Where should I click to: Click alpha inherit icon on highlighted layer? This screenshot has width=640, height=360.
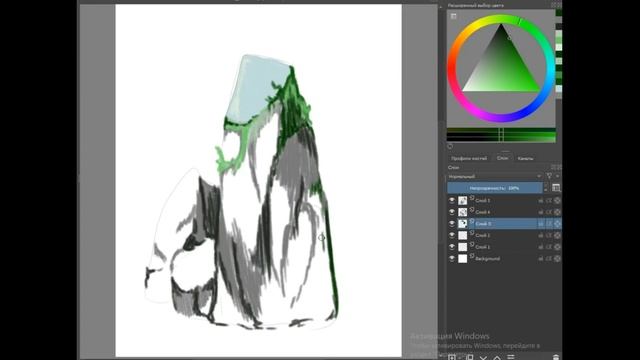pos(549,224)
